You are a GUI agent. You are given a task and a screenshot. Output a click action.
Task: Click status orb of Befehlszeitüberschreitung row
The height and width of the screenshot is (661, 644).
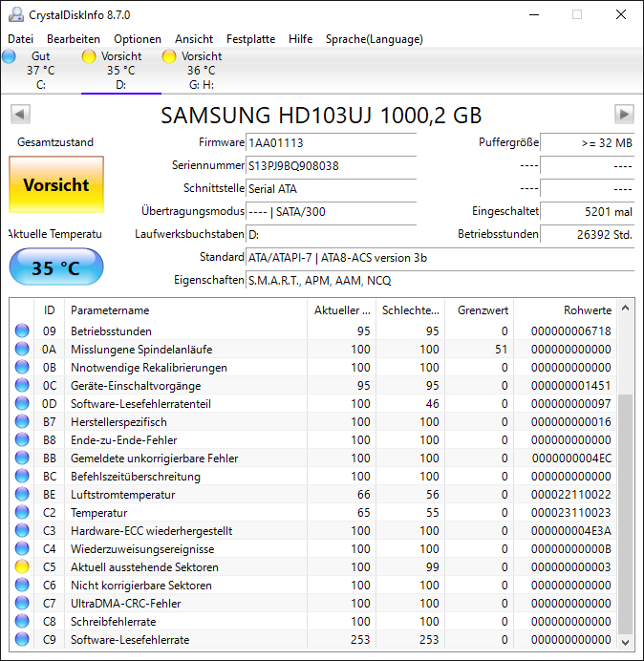coord(22,476)
